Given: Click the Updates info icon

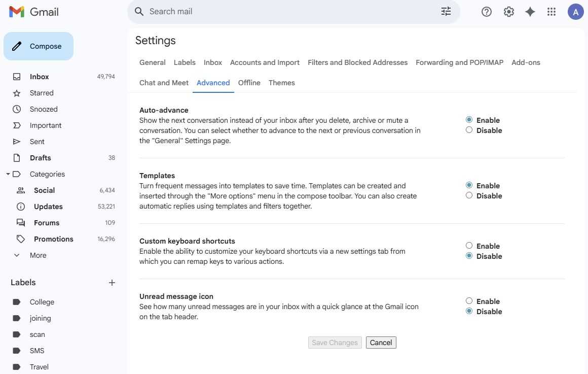Looking at the screenshot, I should (x=21, y=207).
